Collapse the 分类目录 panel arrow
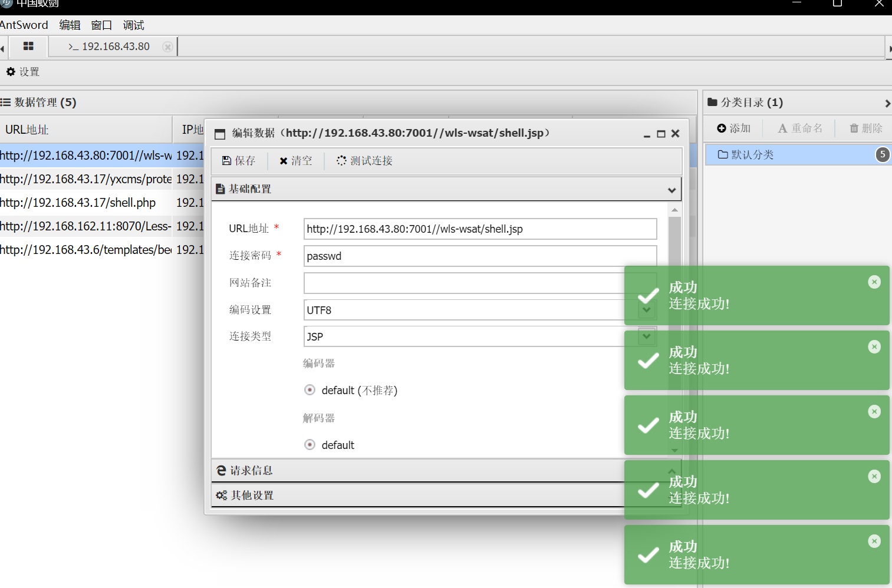 (x=887, y=104)
